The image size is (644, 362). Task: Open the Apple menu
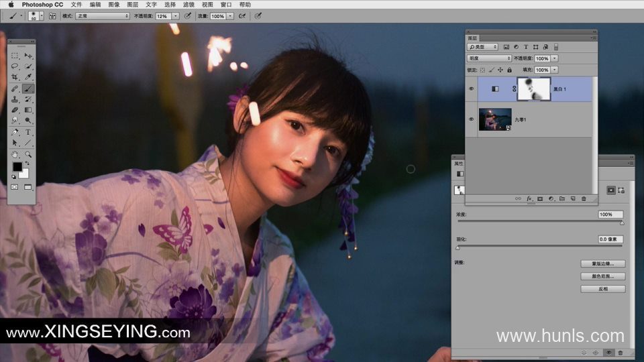[x=11, y=5]
